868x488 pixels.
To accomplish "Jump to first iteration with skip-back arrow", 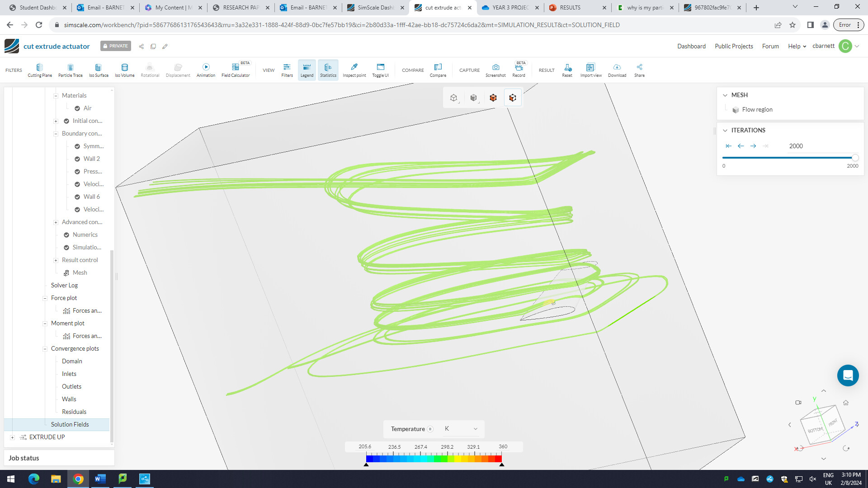I will click(x=728, y=145).
